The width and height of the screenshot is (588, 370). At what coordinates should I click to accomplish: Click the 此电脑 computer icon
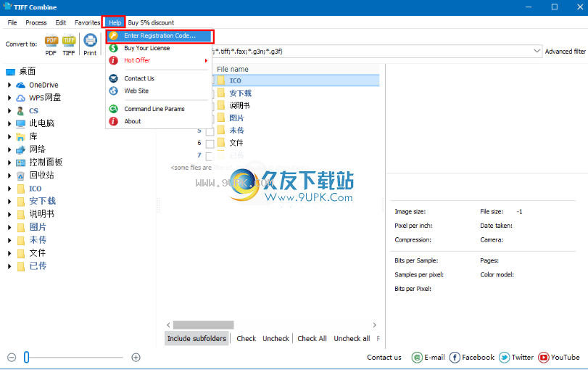click(20, 124)
